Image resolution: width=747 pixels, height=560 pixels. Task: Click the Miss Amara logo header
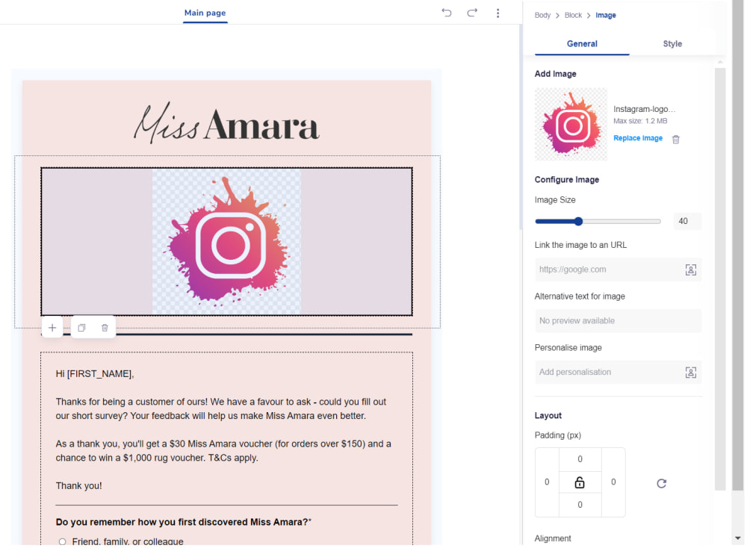click(227, 122)
